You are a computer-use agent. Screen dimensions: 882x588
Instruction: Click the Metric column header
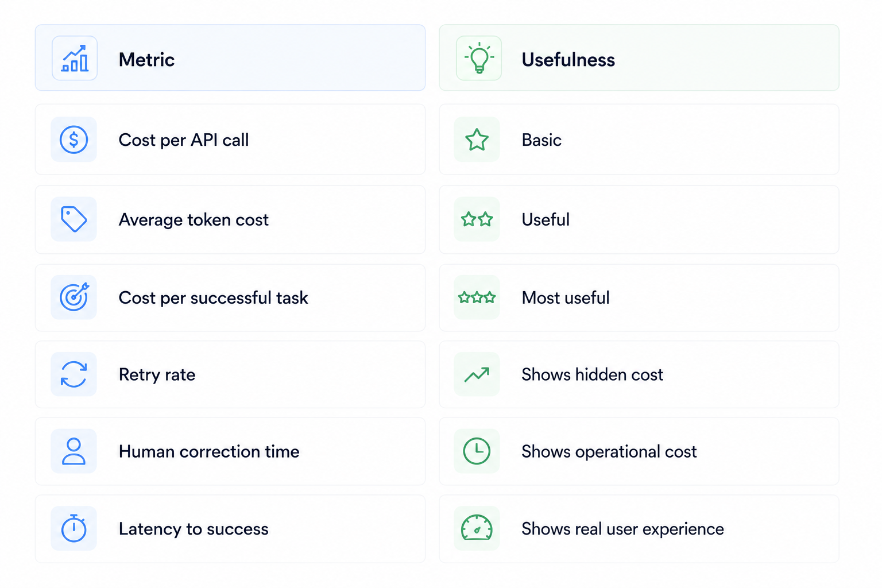(230, 58)
